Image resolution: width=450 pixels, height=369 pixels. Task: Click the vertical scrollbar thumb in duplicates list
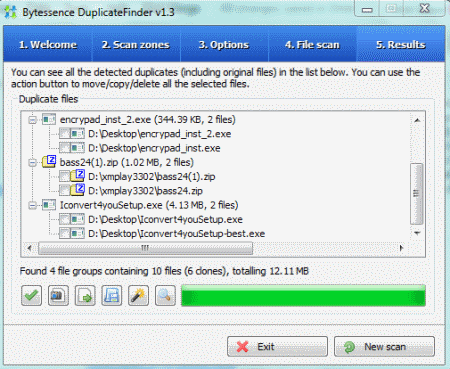click(416, 194)
